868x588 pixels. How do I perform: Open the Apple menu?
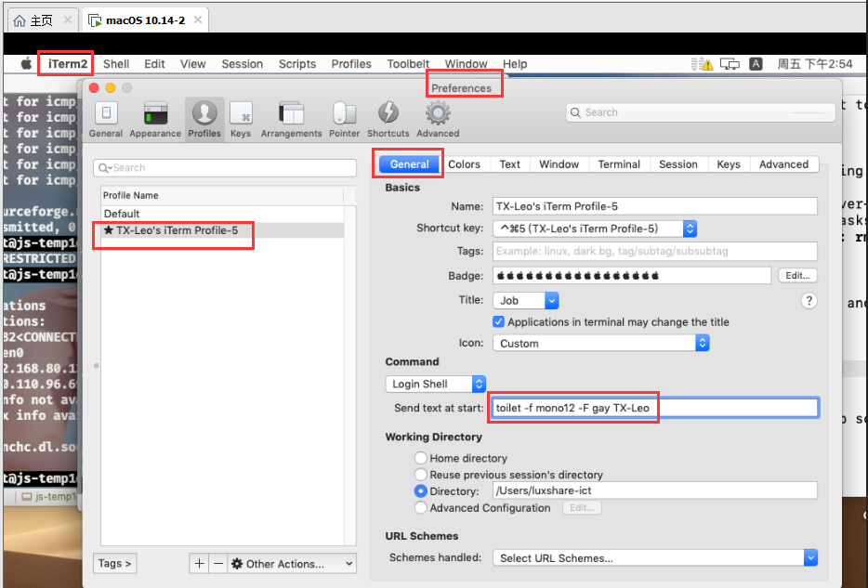coord(26,63)
